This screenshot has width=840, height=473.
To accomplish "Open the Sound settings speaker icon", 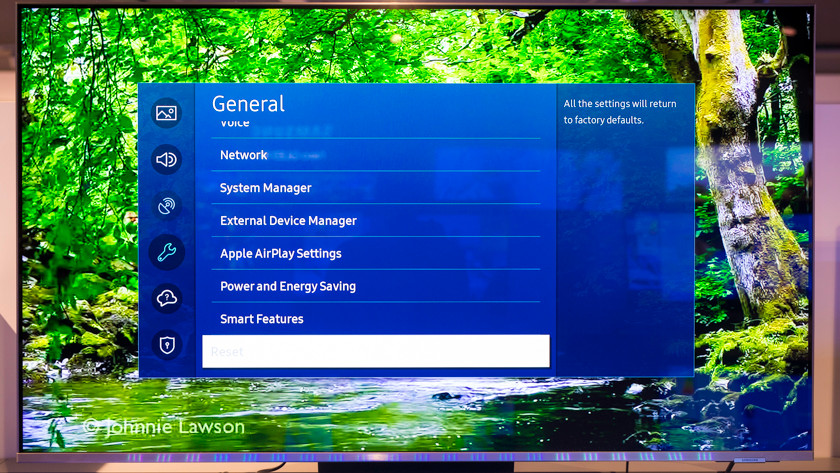I will [x=166, y=160].
